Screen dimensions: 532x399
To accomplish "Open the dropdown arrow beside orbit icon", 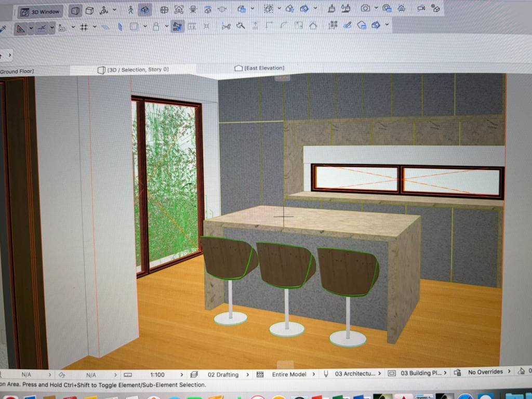I will [114, 10].
